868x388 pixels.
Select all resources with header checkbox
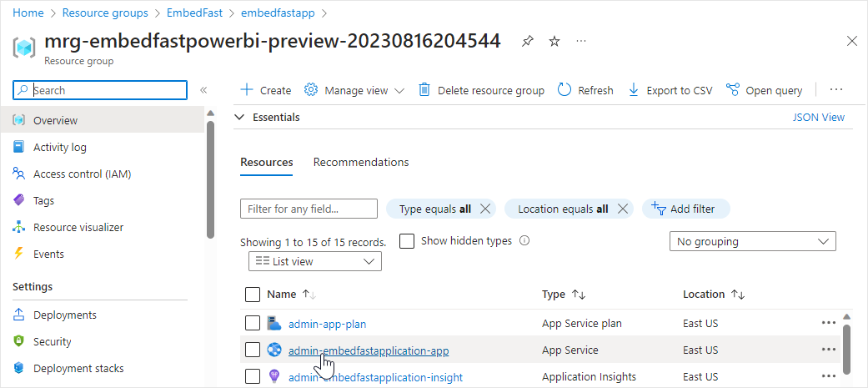coord(253,294)
